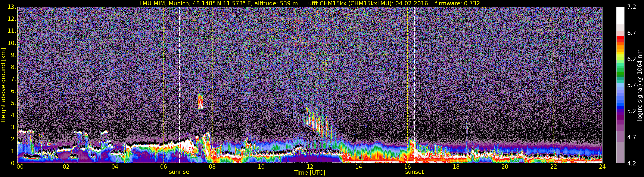Click the y-axis tick label '9.'
The image size is (644, 177).
13,55
